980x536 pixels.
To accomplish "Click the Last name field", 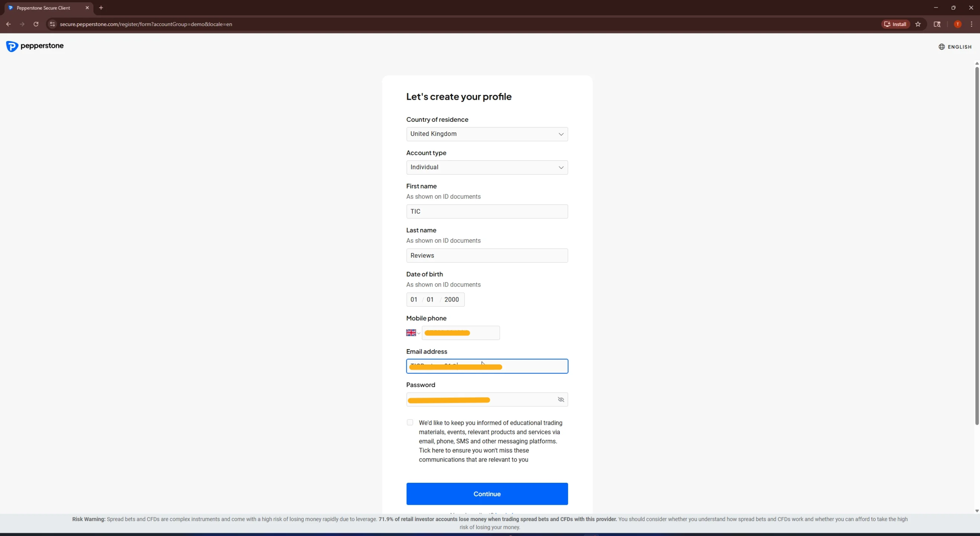I will click(x=487, y=255).
